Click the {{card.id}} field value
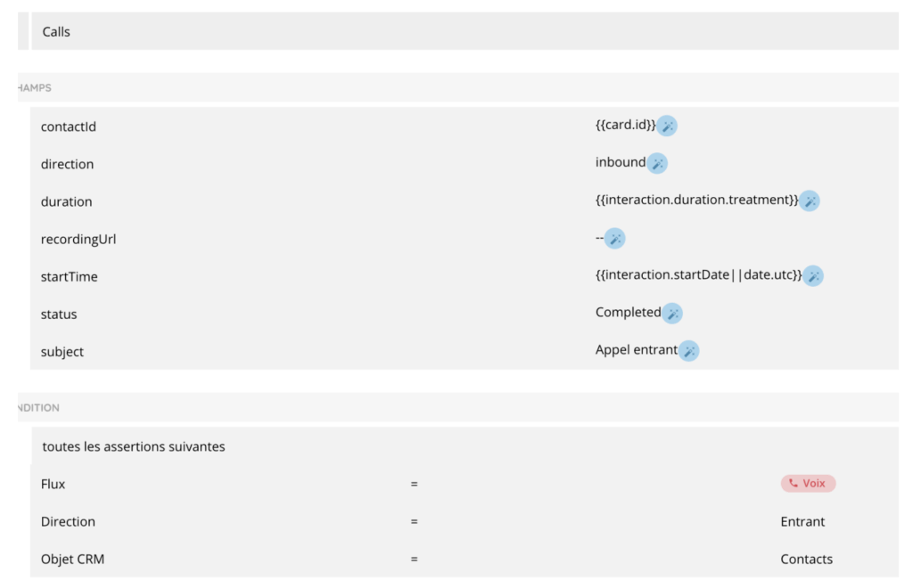 tap(625, 126)
